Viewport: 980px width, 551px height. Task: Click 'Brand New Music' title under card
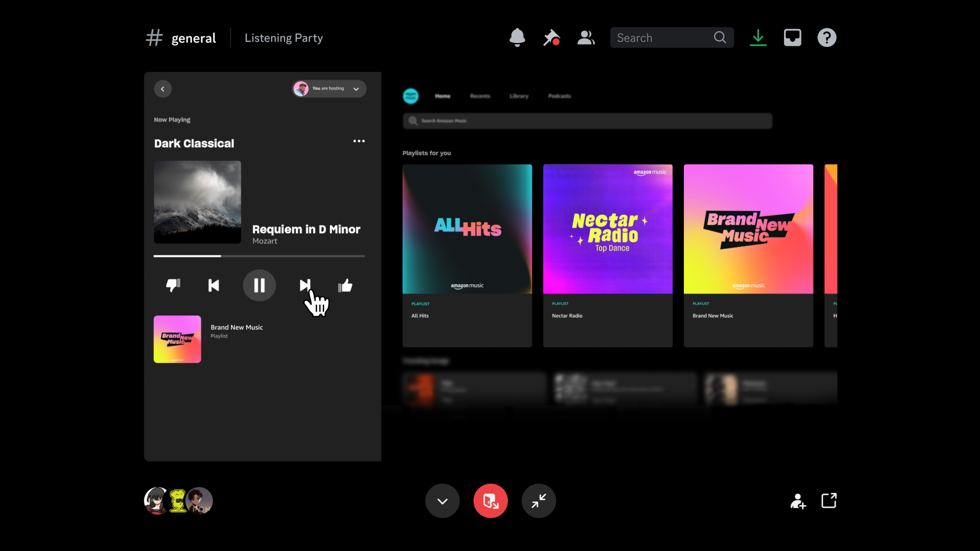point(713,316)
